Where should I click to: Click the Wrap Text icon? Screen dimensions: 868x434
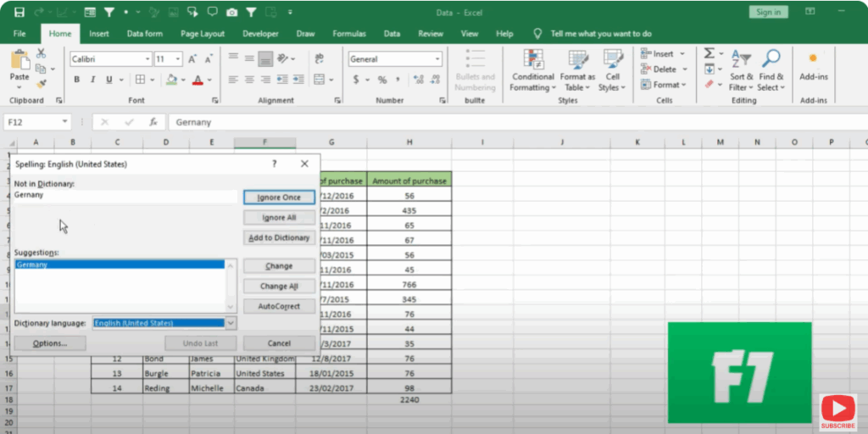point(320,59)
